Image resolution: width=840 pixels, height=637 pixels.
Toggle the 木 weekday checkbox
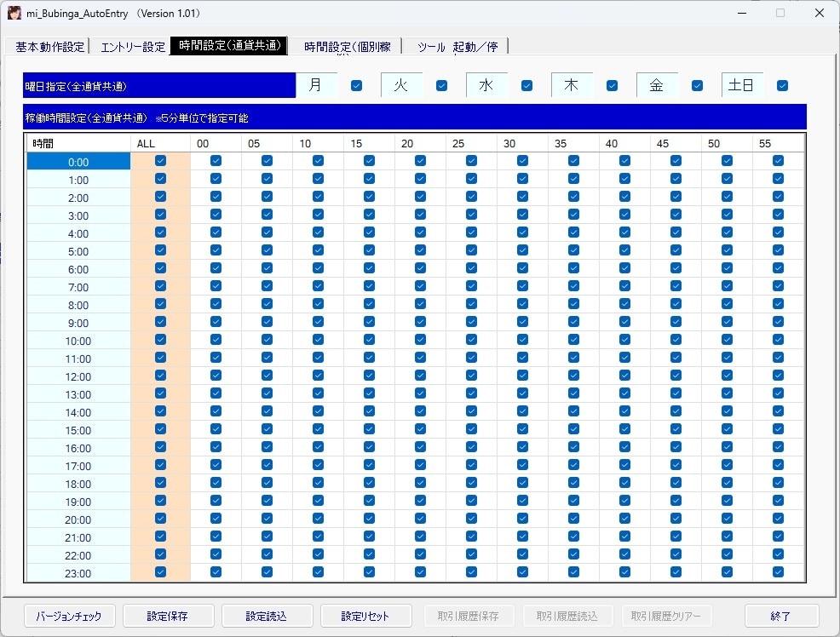coord(612,86)
